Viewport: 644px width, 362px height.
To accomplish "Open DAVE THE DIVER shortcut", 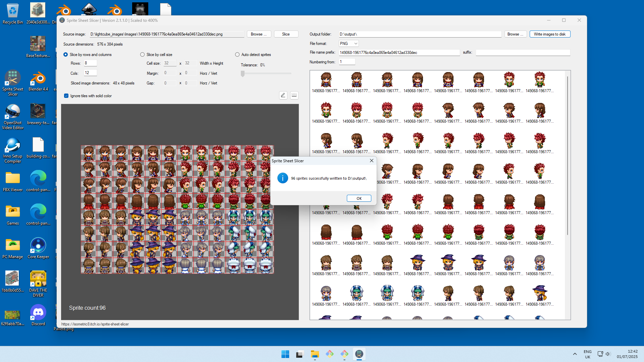I will [x=38, y=284].
